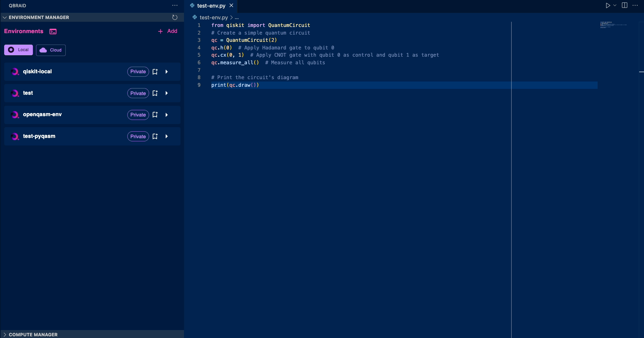Click the code minimap preview
Screen dimensions: 644x338
[613, 25]
